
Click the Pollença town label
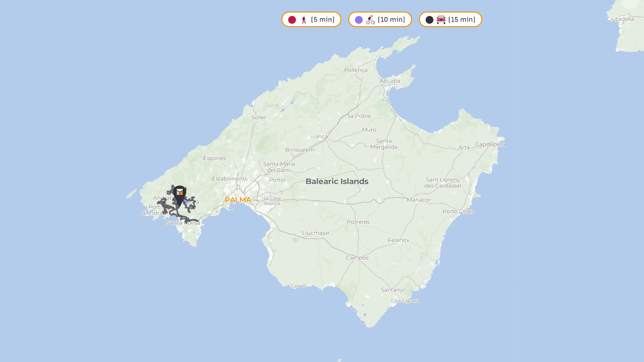pyautogui.click(x=356, y=70)
